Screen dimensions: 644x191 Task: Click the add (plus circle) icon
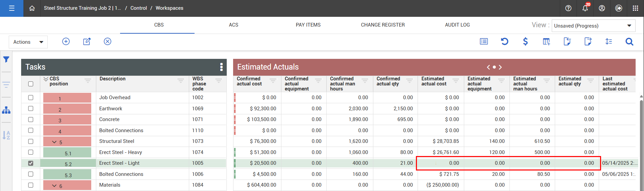point(66,41)
